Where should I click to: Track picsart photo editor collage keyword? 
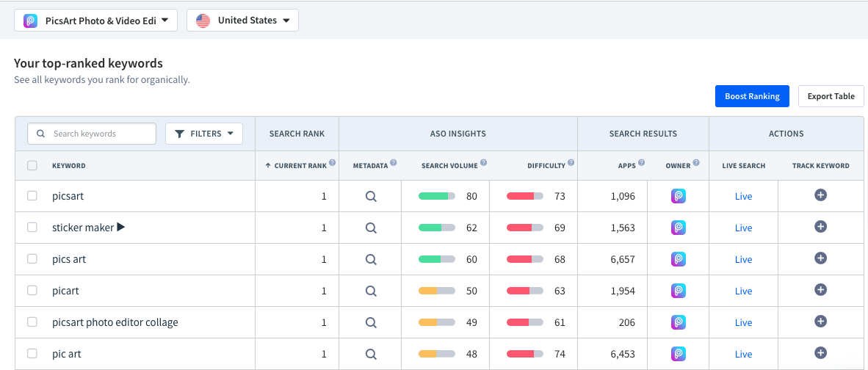[820, 321]
